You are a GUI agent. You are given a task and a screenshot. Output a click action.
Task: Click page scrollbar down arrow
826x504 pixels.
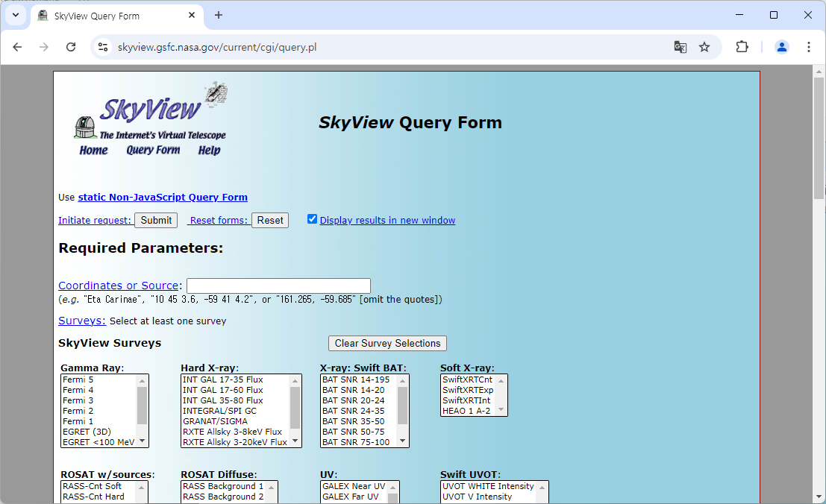[x=819, y=497]
